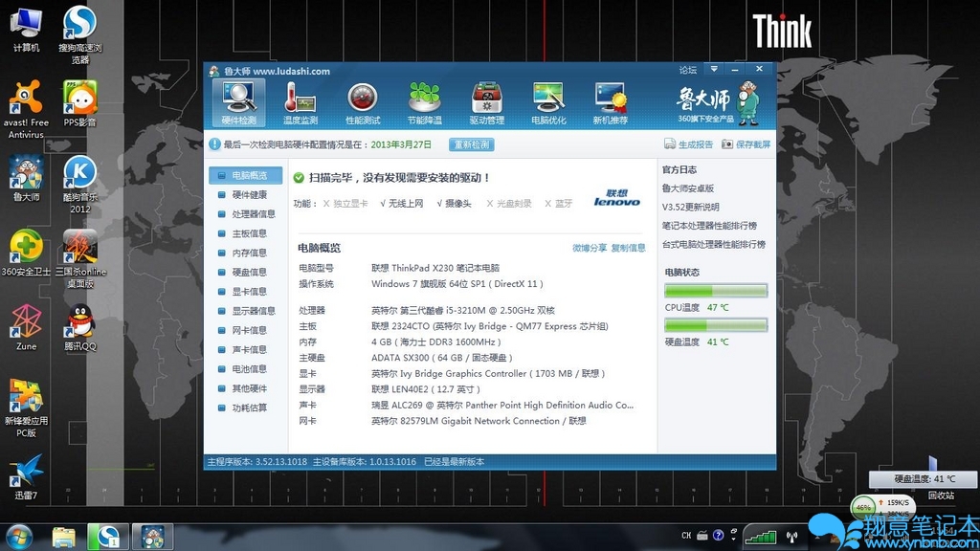
Task: Switch to 鲁大师 taskbar button
Action: [x=152, y=538]
